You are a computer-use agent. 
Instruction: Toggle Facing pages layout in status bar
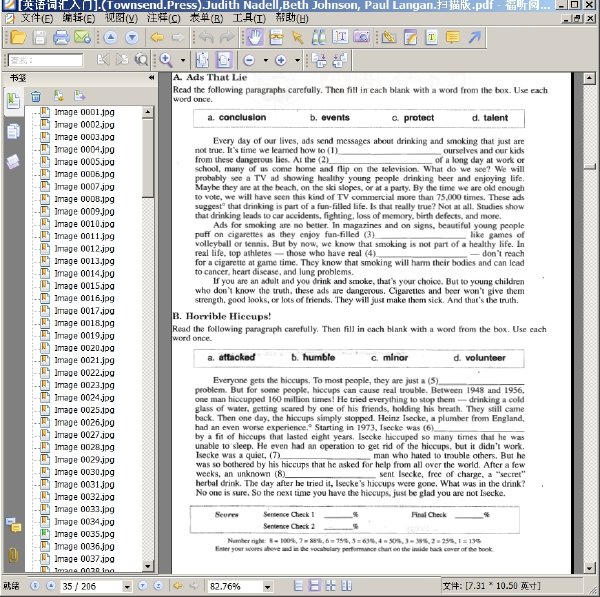point(330,586)
